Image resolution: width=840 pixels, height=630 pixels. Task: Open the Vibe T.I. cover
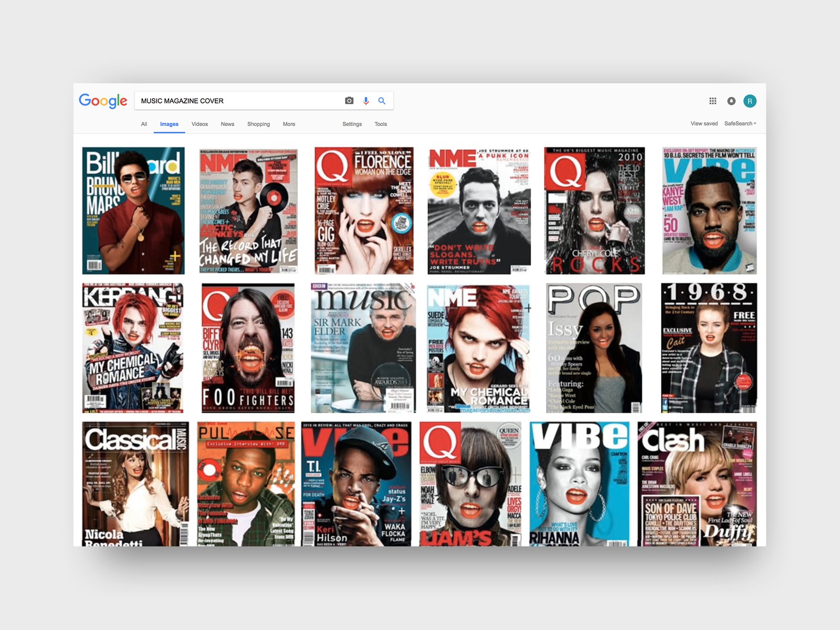click(x=356, y=484)
